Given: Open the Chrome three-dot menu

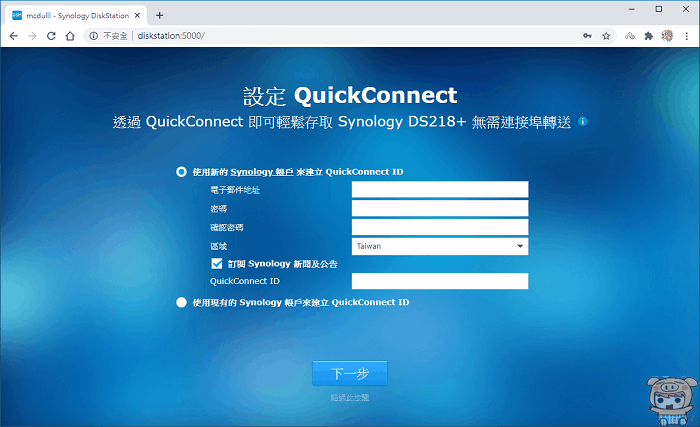Looking at the screenshot, I should (x=687, y=36).
